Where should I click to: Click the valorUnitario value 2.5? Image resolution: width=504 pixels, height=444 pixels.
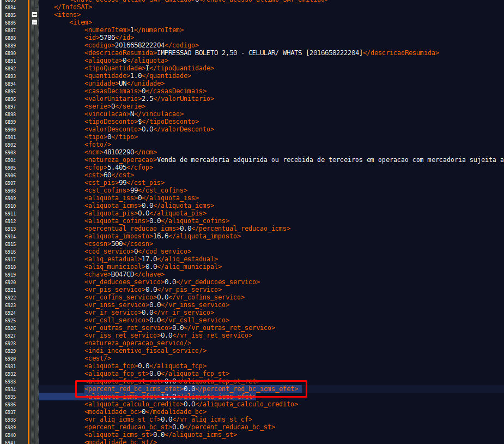[x=147, y=99]
